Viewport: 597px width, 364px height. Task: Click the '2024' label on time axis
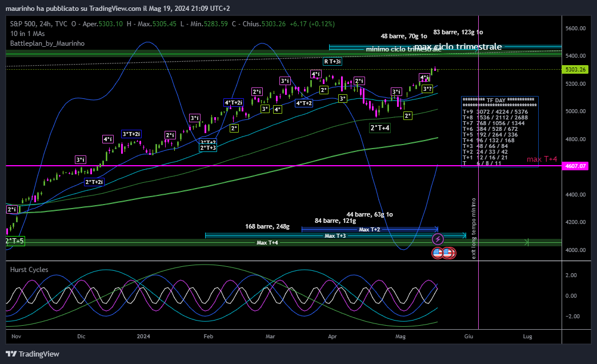143,337
